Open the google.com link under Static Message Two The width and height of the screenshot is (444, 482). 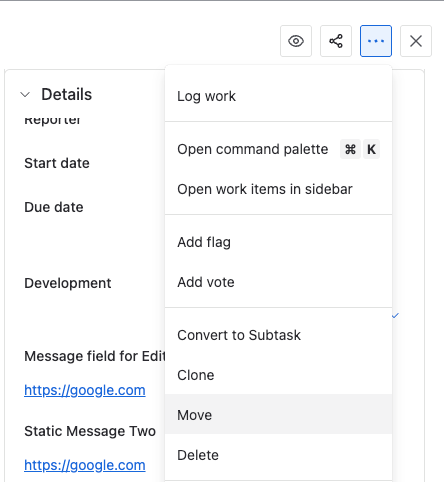click(85, 465)
